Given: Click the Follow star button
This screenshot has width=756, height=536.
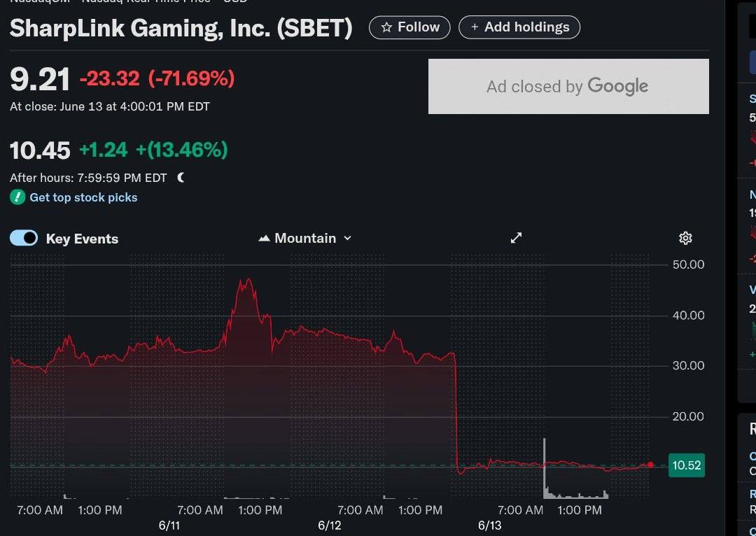Looking at the screenshot, I should tap(409, 27).
